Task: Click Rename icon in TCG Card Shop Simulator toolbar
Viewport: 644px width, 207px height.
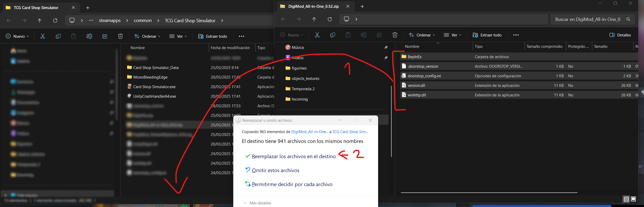Action: click(89, 36)
